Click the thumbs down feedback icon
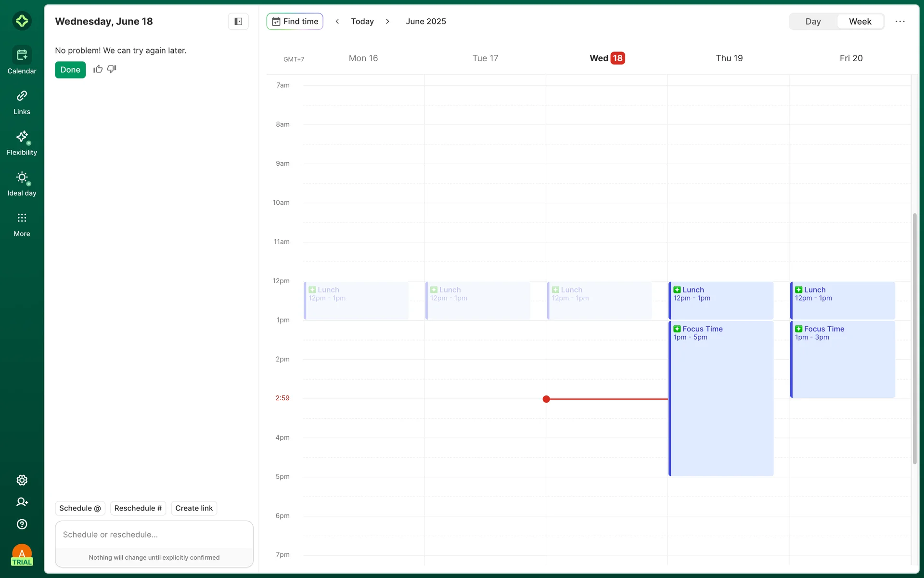Image resolution: width=924 pixels, height=578 pixels. tap(112, 69)
